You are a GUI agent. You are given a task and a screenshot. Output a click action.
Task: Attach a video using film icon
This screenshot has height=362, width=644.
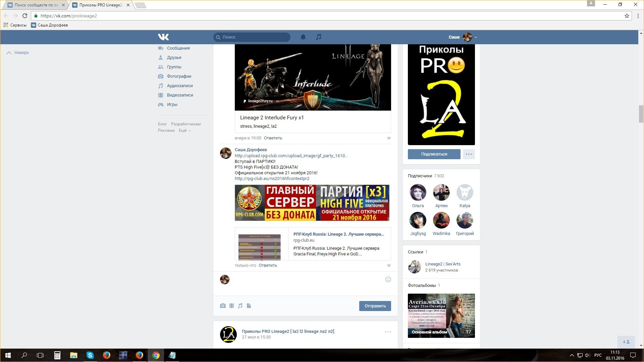231,306
